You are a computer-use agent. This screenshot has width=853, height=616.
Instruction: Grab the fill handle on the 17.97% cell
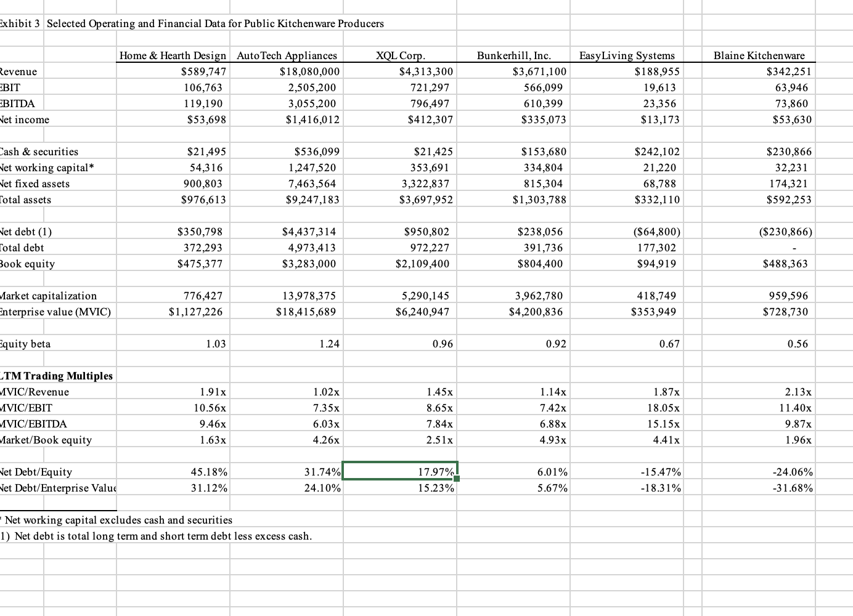(x=457, y=479)
